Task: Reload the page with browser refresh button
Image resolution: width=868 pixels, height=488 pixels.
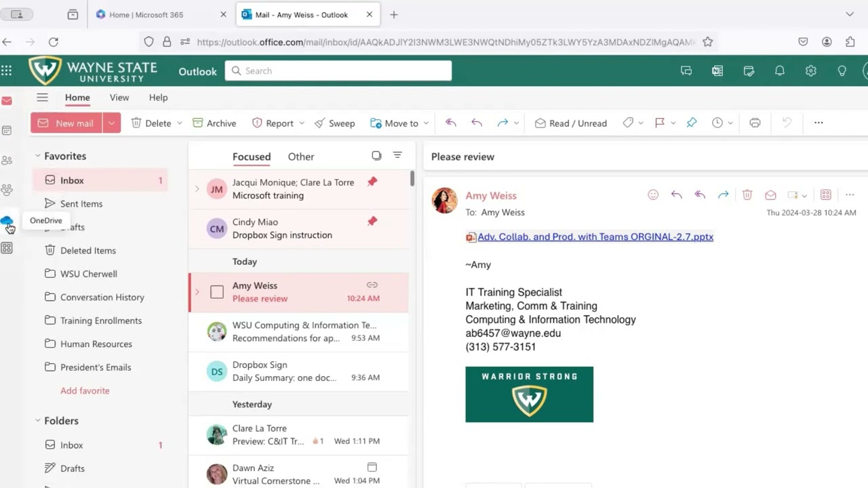Action: tap(54, 41)
